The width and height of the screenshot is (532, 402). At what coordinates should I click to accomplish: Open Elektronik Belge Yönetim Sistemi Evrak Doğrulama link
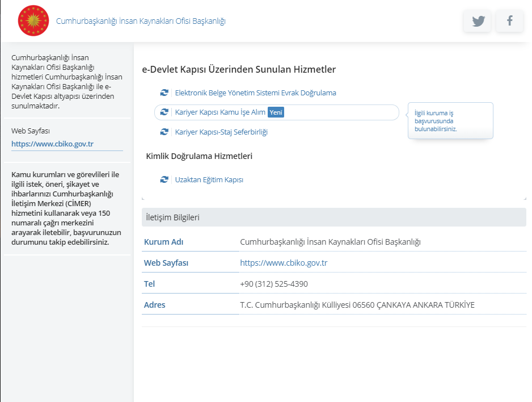(255, 93)
